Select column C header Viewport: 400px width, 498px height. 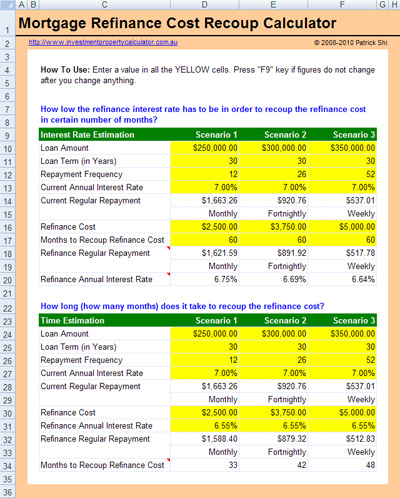click(105, 4)
